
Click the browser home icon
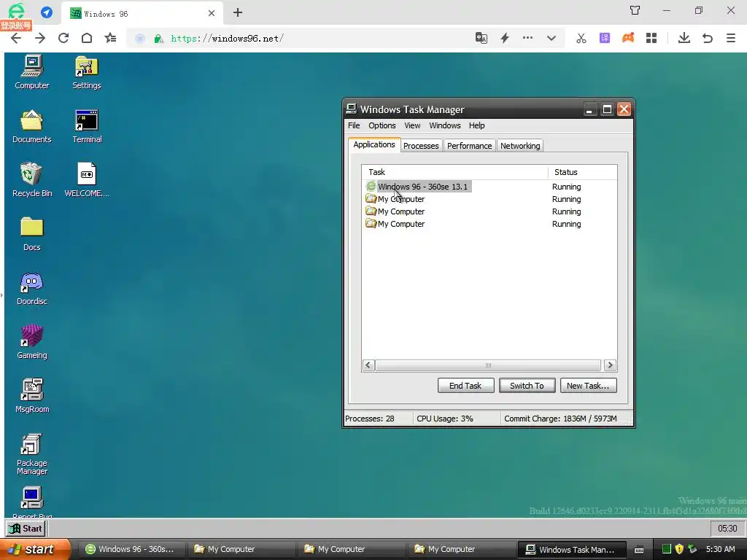point(87,38)
